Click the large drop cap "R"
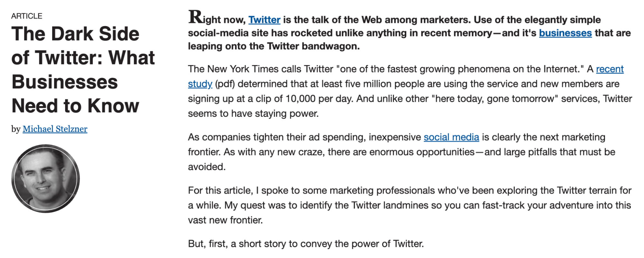 [x=195, y=17]
